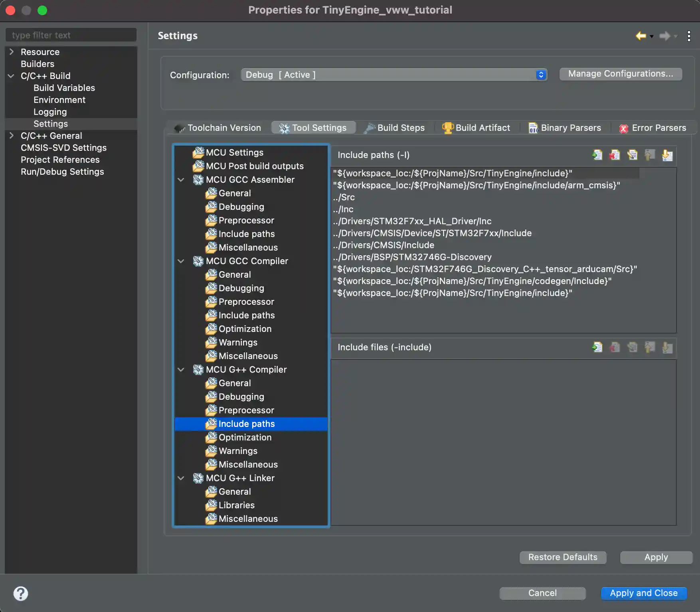Navigate forward using the forward arrow icon
Viewport: 700px width, 612px height.
[x=664, y=36]
